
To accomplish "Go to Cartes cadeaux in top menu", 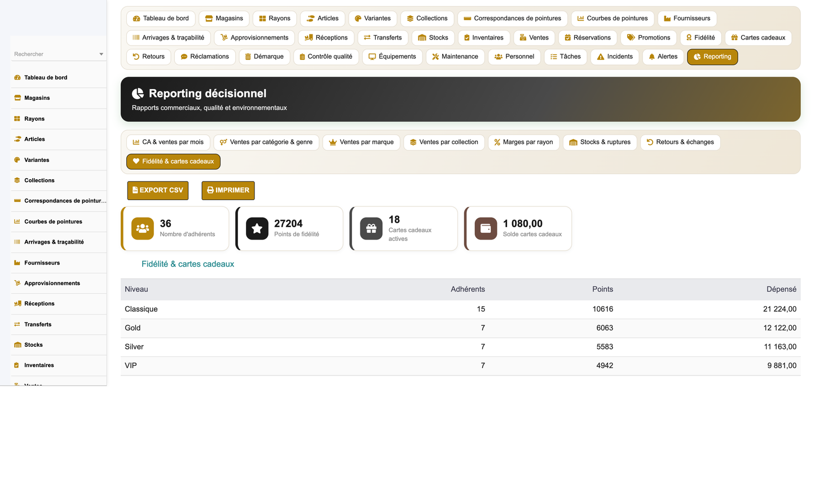I will [758, 38].
